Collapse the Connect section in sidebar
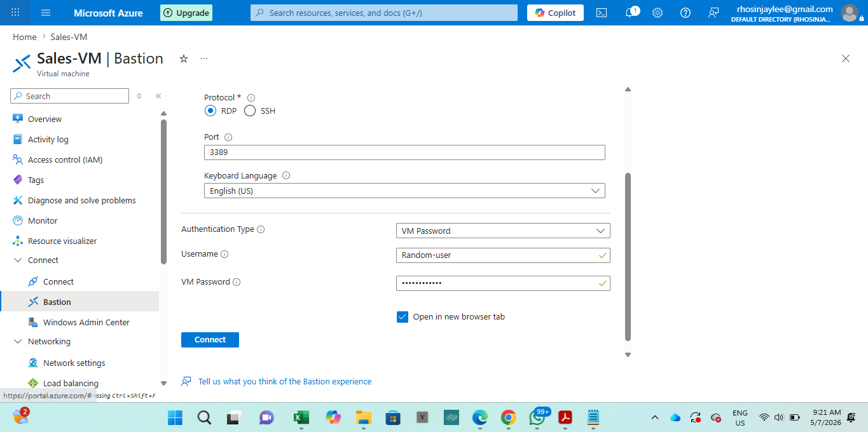The width and height of the screenshot is (868, 432). [x=17, y=260]
